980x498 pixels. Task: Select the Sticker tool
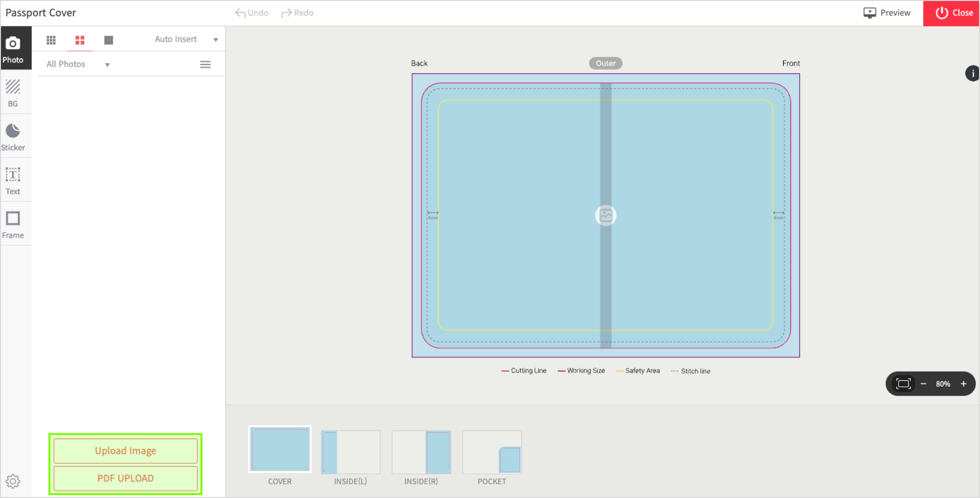13,137
